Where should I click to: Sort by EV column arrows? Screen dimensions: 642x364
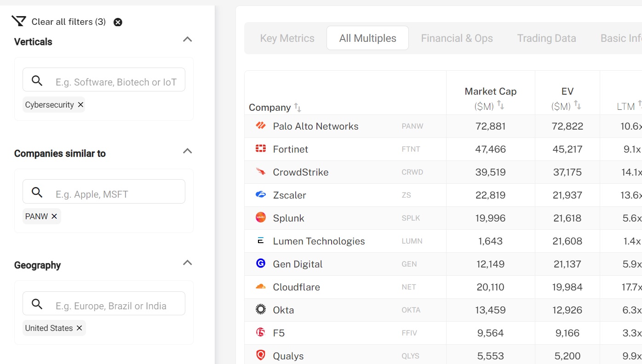577,106
